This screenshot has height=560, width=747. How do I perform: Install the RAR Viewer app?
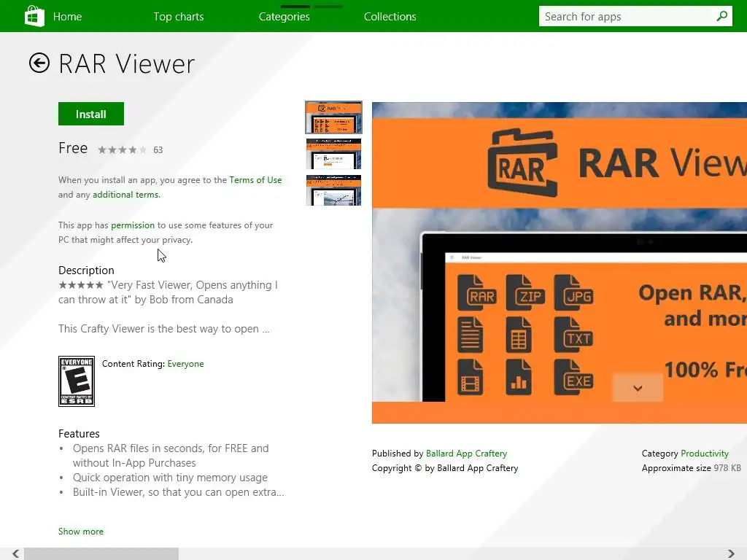91,114
